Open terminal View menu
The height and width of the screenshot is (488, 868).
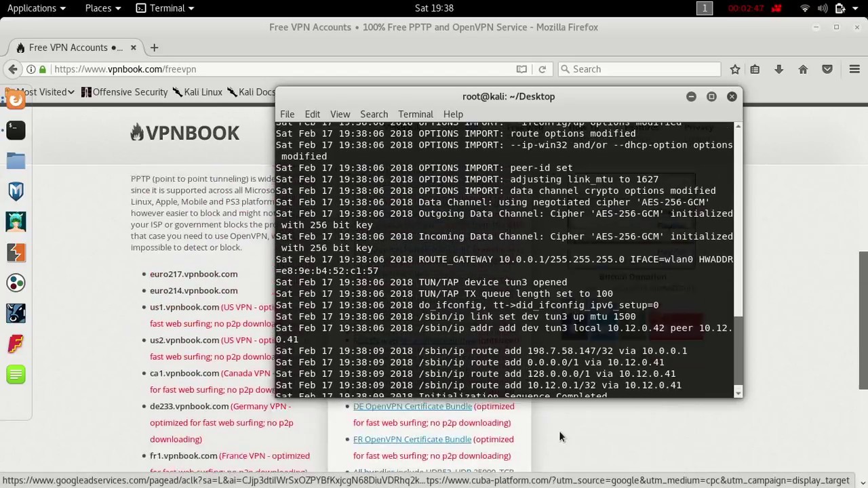pos(340,115)
